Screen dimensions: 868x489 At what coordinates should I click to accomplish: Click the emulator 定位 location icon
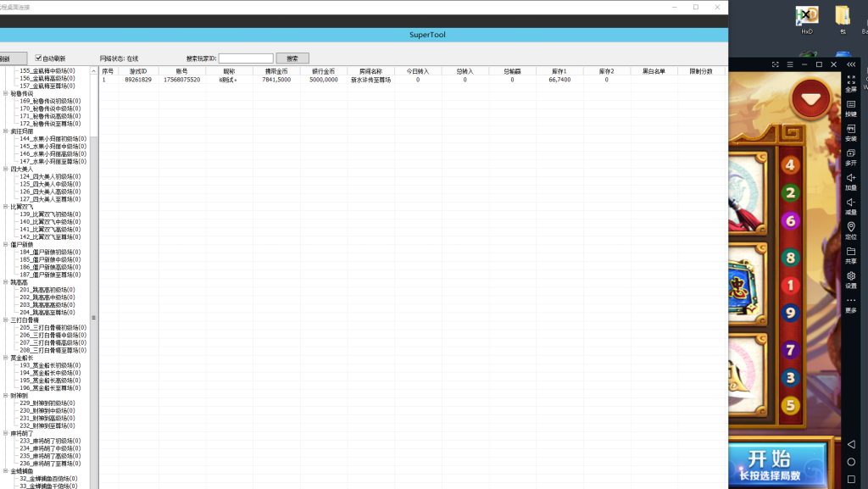pos(851,227)
